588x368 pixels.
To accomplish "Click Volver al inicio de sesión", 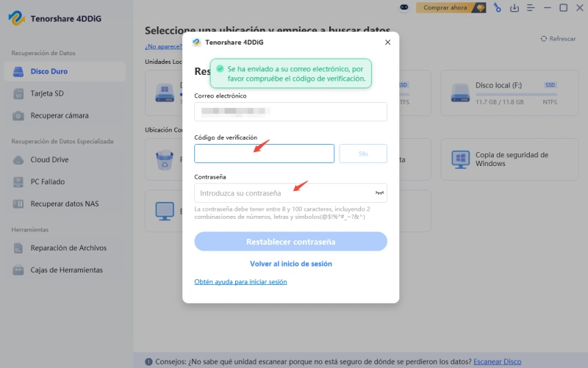I will click(290, 264).
